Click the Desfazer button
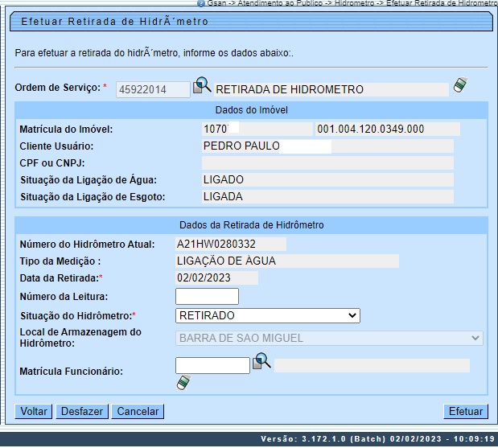498x448 pixels. coord(82,411)
